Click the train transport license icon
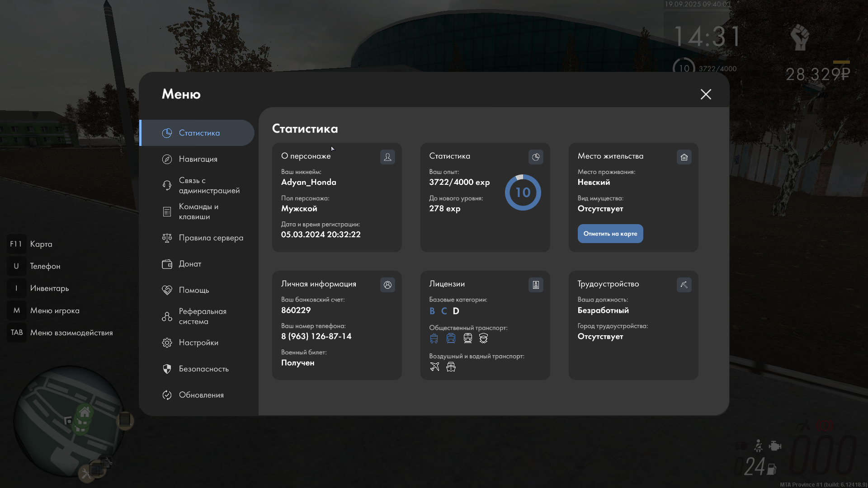The width and height of the screenshot is (868, 488). point(468,338)
